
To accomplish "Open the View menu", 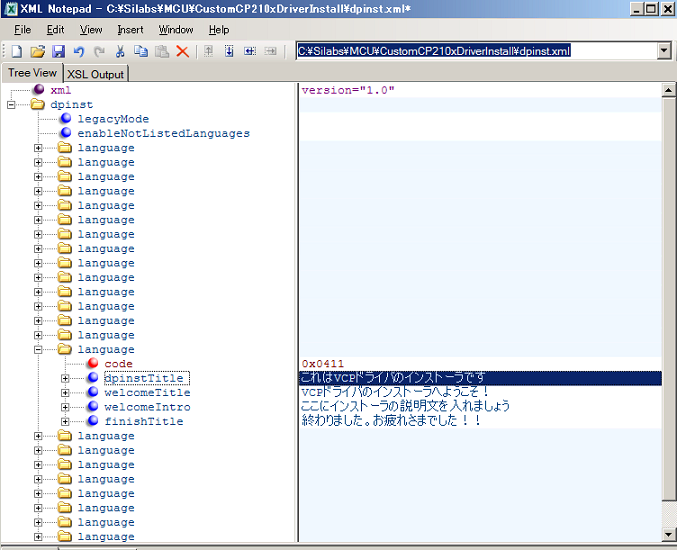I will [91, 30].
